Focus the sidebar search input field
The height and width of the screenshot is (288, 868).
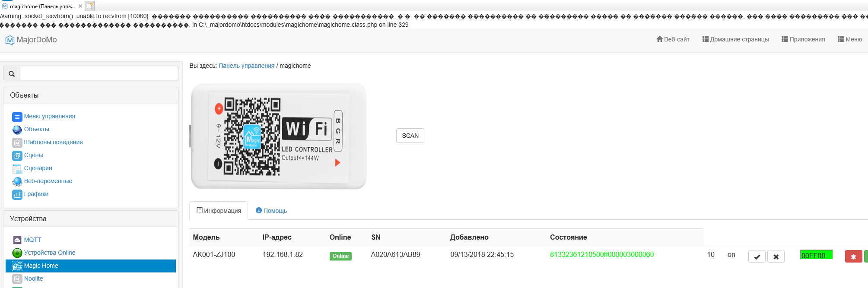(99, 73)
